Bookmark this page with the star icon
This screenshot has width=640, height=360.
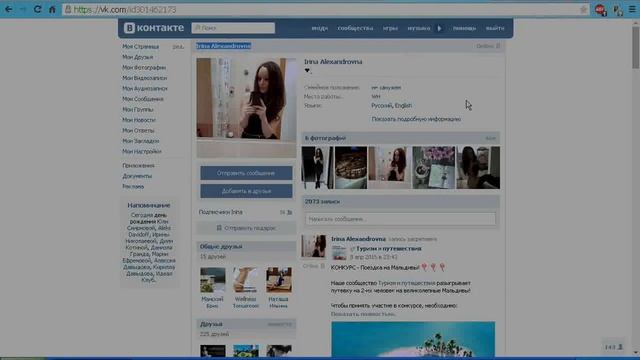pos(583,9)
